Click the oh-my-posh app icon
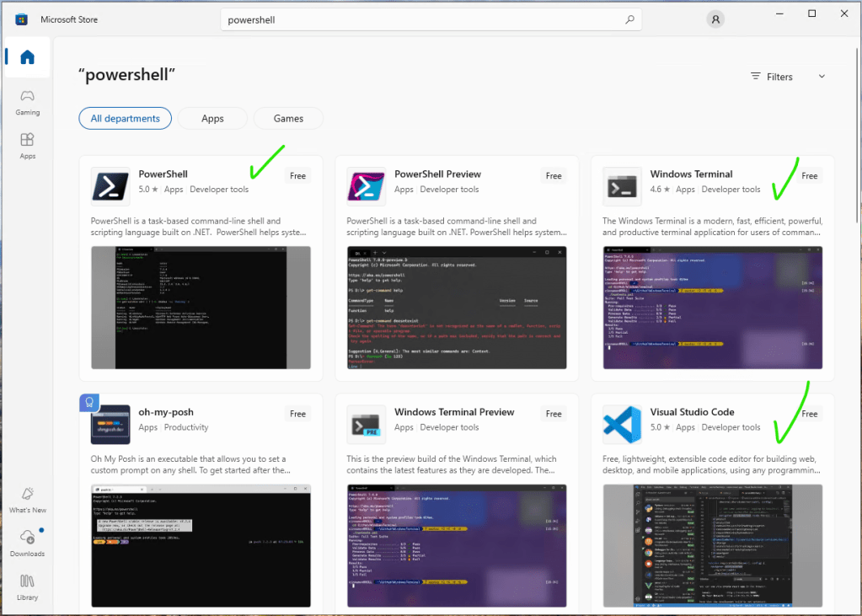Screen dimensions: 862x616 (x=110, y=424)
